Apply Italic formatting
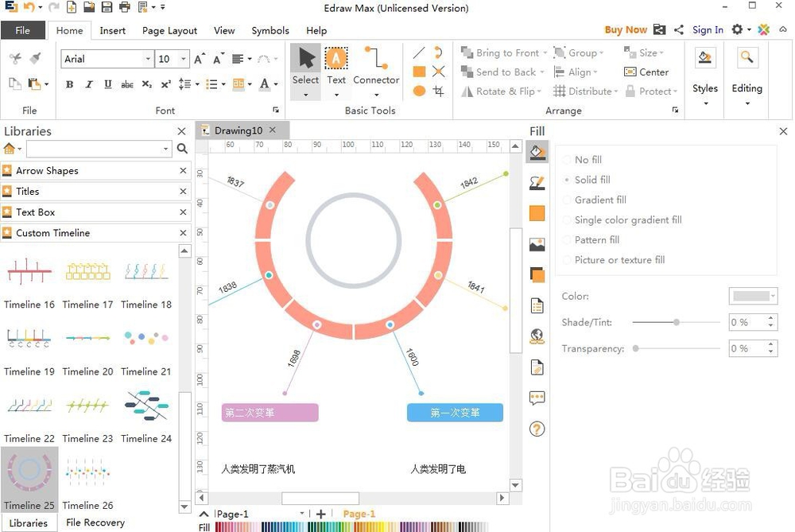The width and height of the screenshot is (795, 532). pos(89,84)
